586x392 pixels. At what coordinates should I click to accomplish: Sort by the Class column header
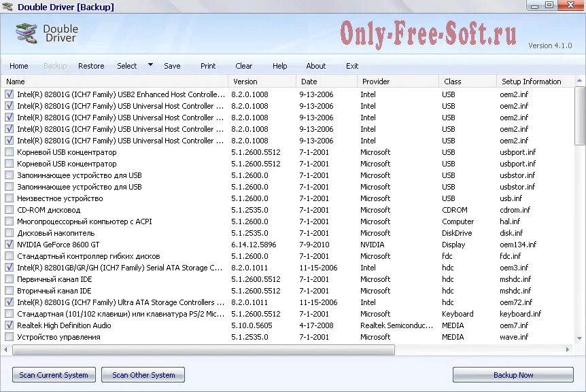468,82
